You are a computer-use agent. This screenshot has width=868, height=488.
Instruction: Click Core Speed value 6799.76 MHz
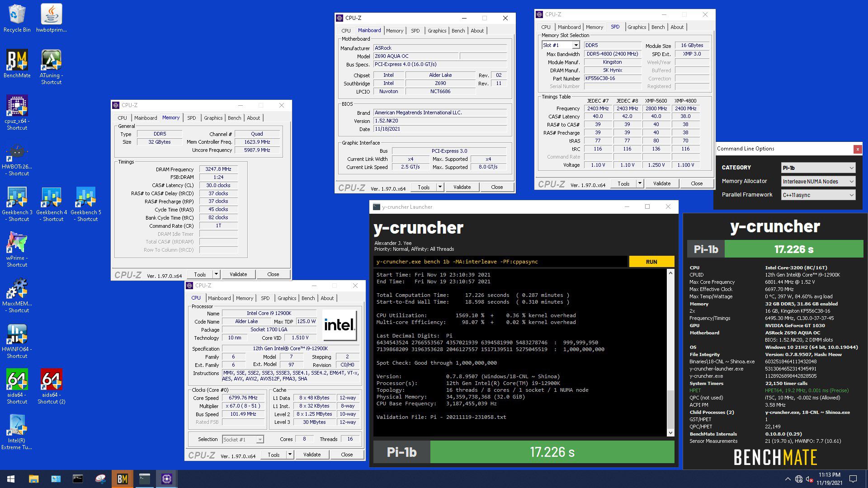tap(243, 398)
